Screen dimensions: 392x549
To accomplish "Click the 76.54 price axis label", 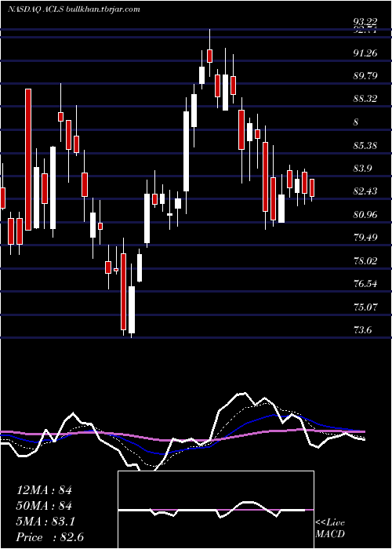I will click(365, 284).
